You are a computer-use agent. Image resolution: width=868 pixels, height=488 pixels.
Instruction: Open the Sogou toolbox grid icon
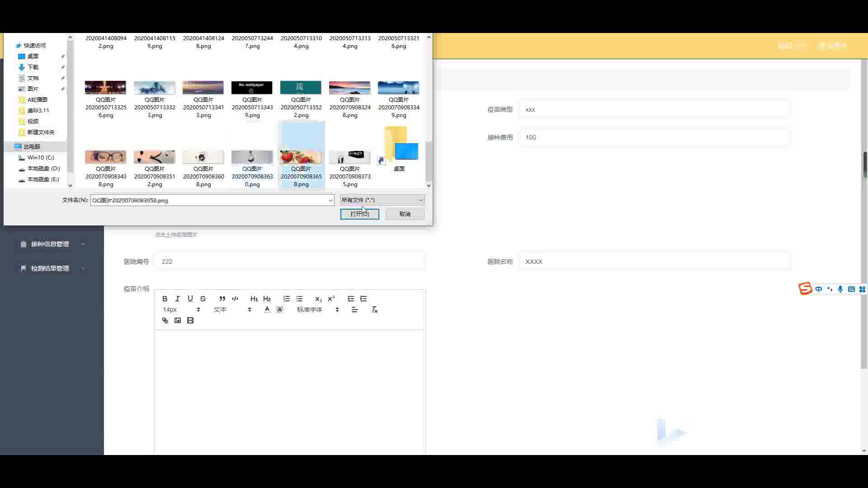862,289
